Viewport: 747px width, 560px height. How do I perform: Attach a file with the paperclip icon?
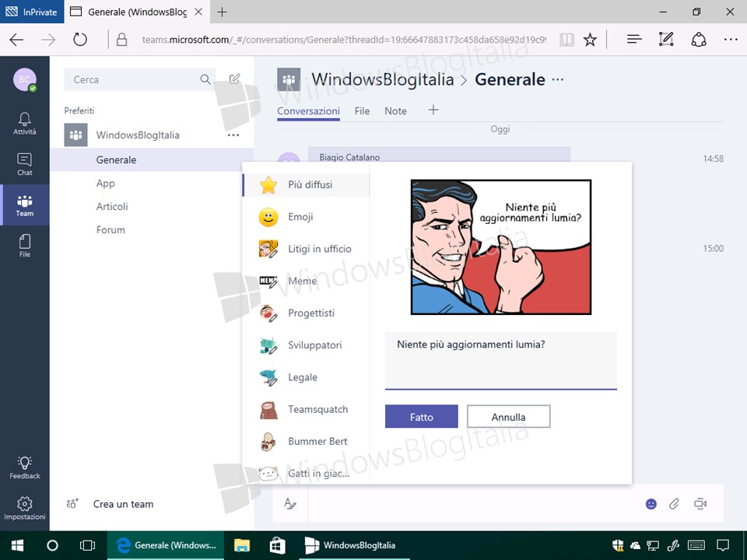click(674, 504)
